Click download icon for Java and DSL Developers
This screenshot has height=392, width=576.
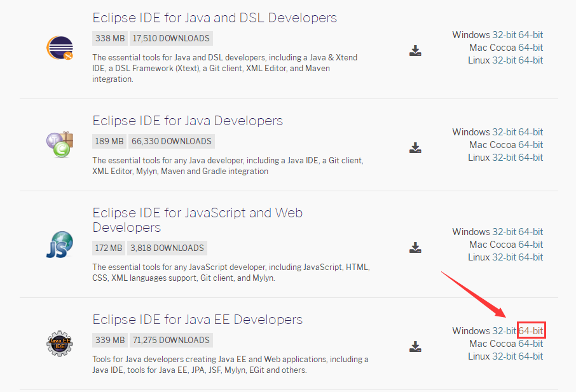coord(415,51)
